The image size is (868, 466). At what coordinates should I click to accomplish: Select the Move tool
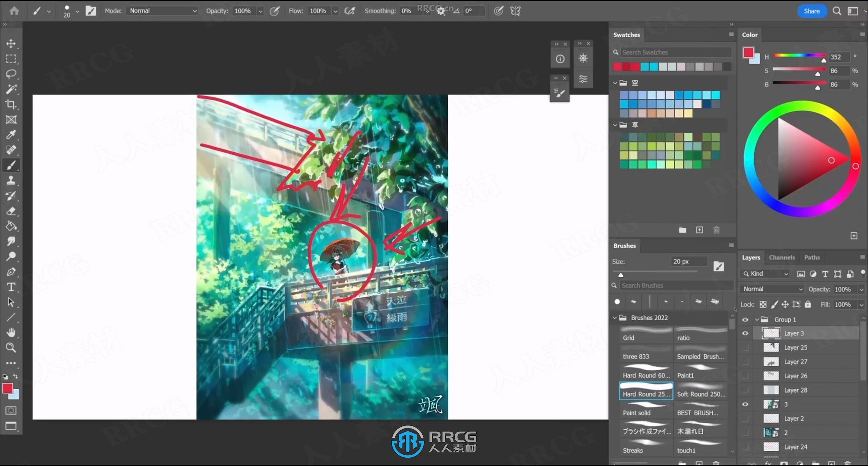click(x=11, y=44)
